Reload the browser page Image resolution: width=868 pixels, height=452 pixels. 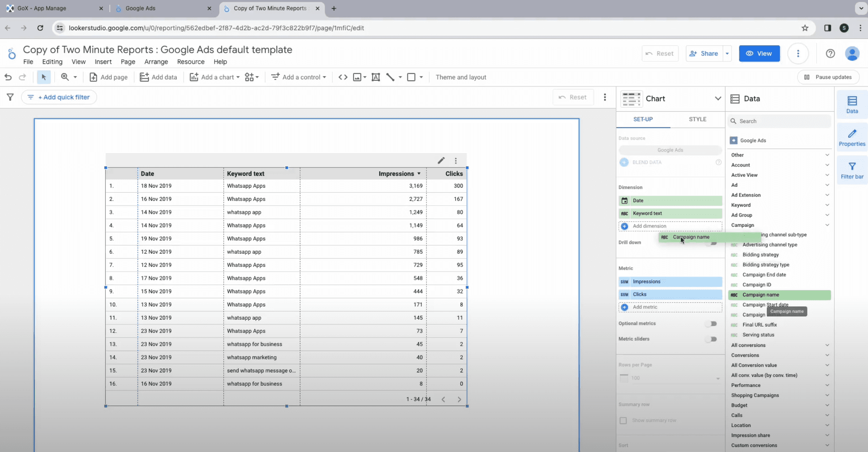40,28
